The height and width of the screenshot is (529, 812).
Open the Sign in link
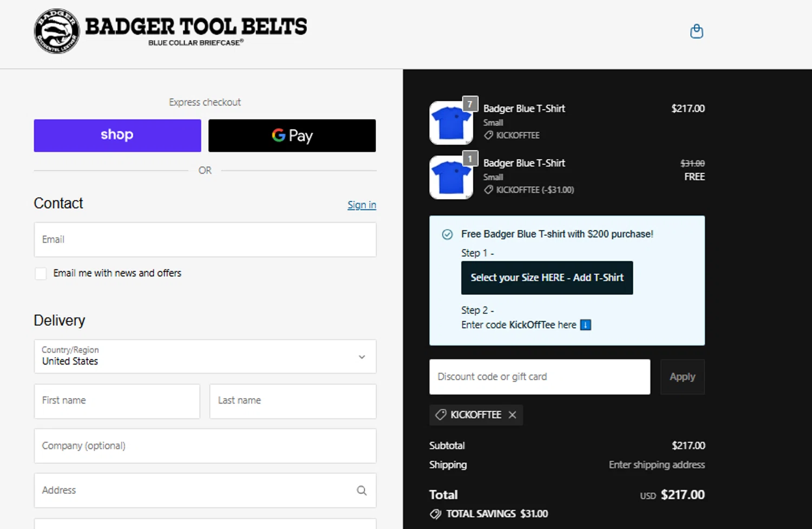click(362, 205)
